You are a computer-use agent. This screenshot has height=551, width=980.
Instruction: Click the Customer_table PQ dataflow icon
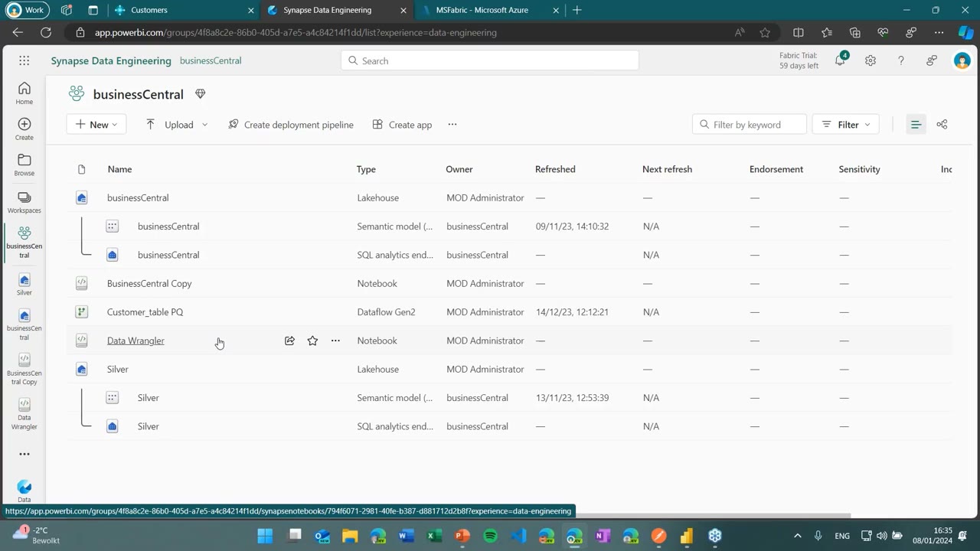click(82, 311)
